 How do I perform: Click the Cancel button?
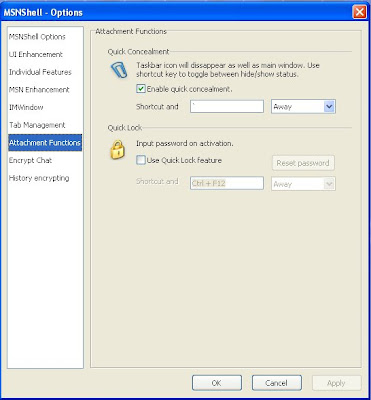pyautogui.click(x=277, y=383)
